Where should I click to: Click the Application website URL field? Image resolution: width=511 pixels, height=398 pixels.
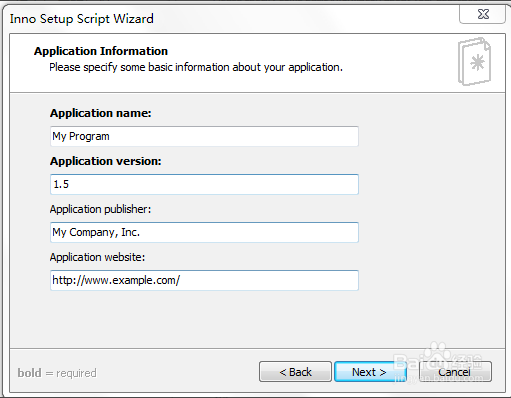point(204,280)
